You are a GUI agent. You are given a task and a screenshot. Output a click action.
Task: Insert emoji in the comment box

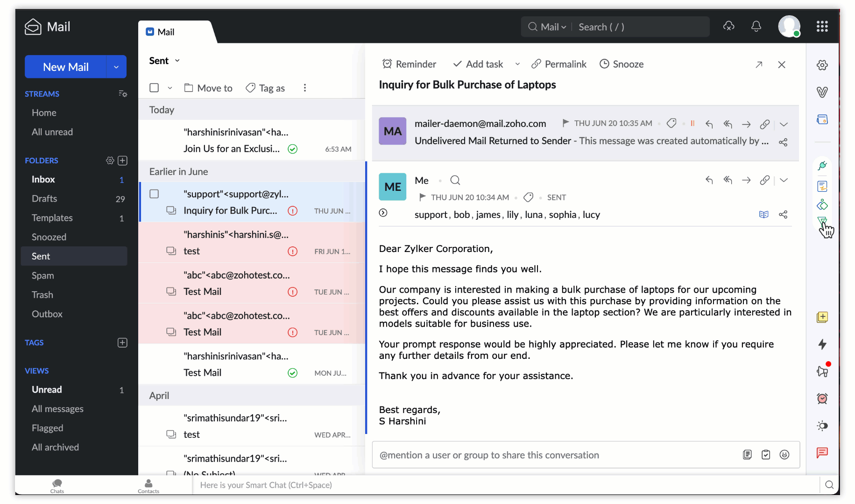pyautogui.click(x=784, y=455)
